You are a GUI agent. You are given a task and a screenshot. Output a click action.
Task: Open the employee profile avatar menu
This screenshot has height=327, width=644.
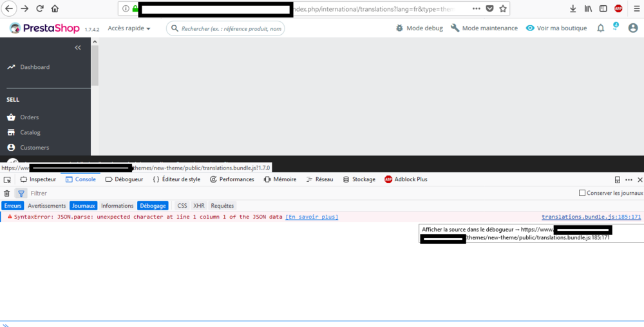633,28
